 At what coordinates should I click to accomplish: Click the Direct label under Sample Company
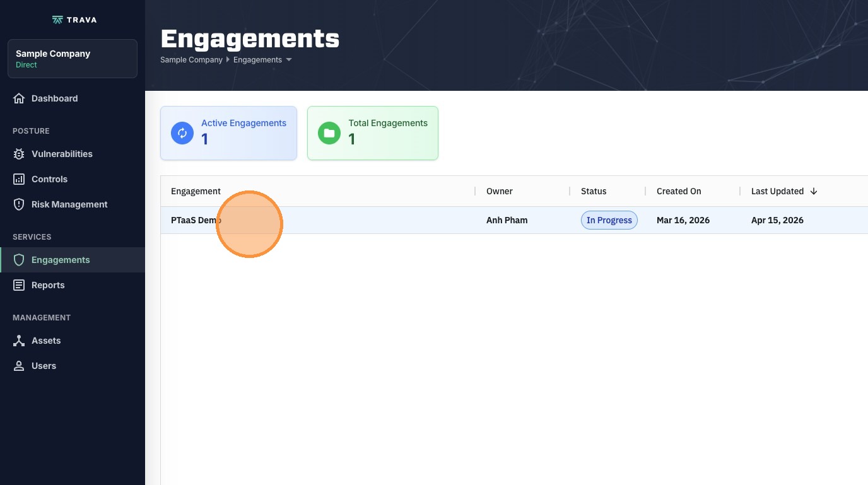point(26,65)
